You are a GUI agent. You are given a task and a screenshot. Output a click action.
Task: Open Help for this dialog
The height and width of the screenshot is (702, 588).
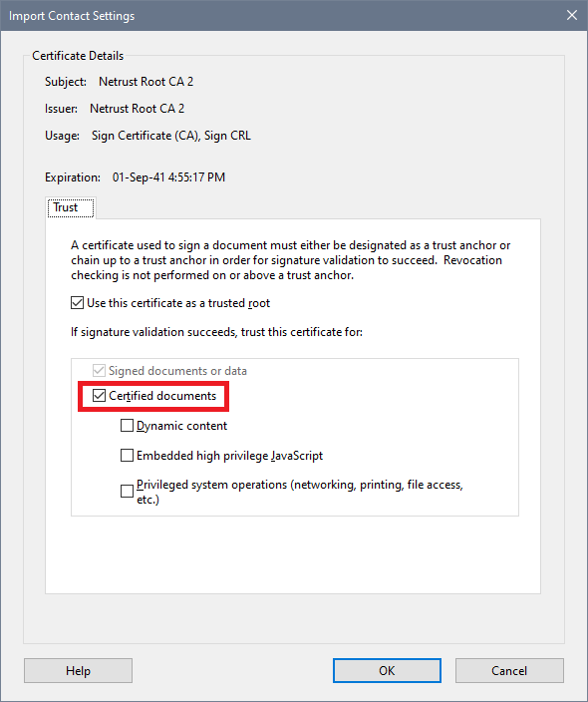pyautogui.click(x=78, y=670)
